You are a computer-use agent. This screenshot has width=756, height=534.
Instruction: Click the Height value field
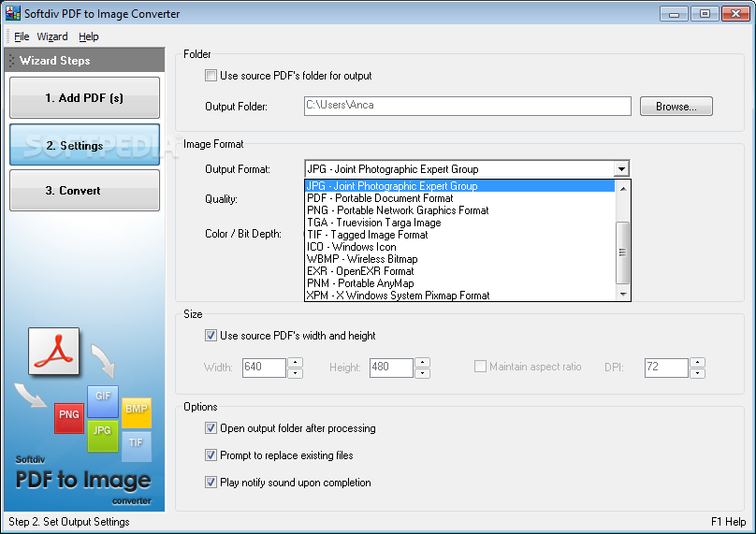click(391, 368)
